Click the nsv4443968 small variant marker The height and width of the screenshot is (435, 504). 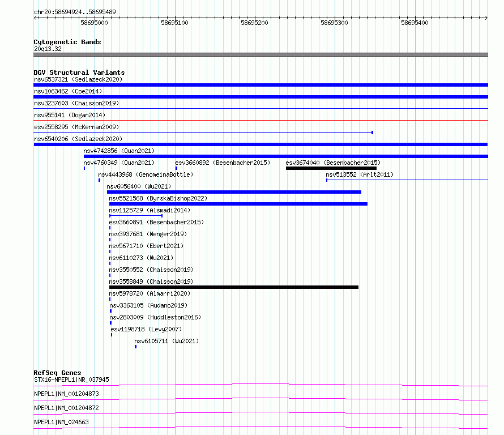point(99,180)
